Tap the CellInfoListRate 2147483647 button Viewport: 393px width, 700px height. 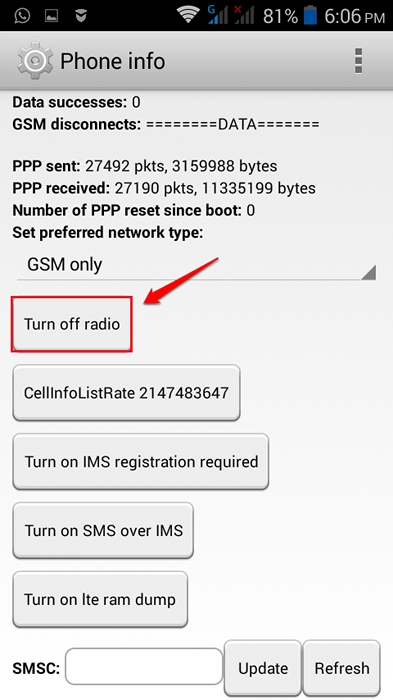point(126,393)
